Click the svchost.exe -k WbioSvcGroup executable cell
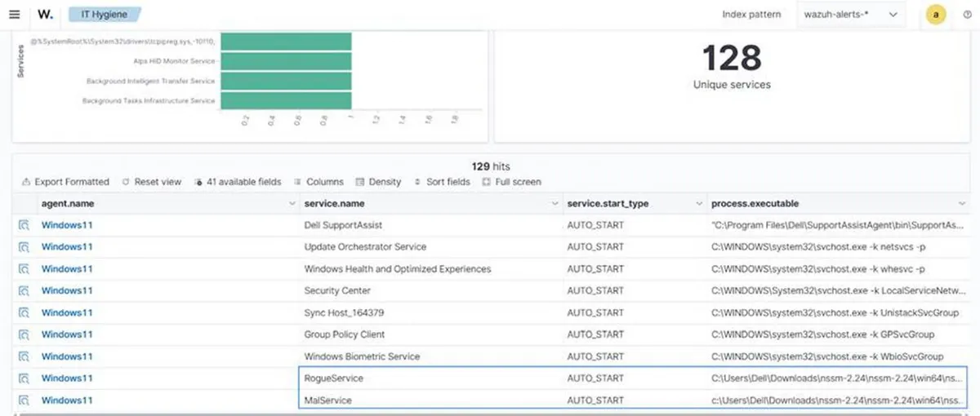Screen dimensions: 980x416 coord(840,356)
